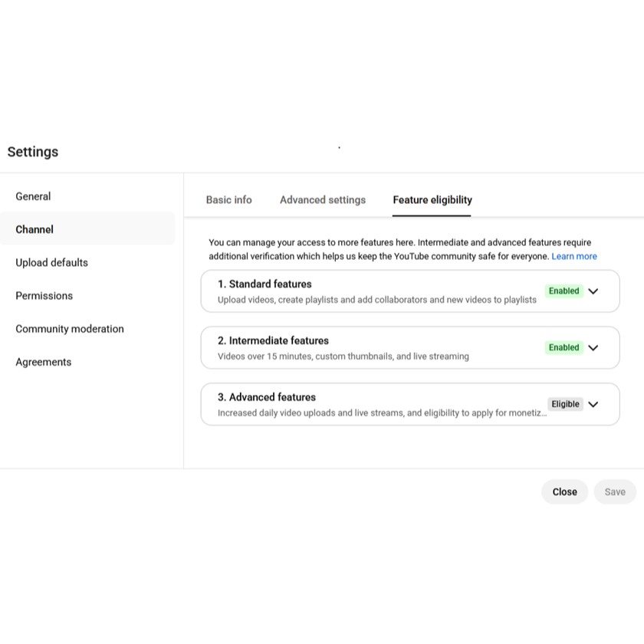Open the Permissions settings section
644x644 pixels.
(x=44, y=296)
